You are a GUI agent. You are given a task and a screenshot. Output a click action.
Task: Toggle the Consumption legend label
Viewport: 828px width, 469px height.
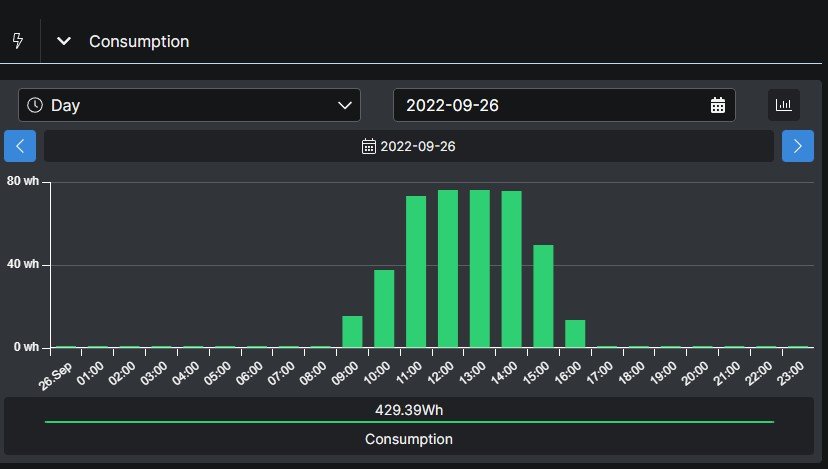(409, 439)
